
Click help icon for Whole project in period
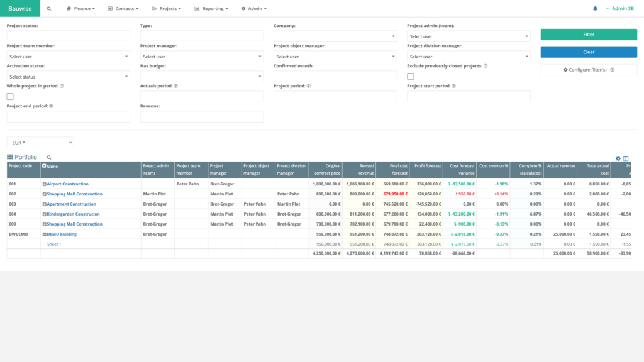tap(62, 86)
